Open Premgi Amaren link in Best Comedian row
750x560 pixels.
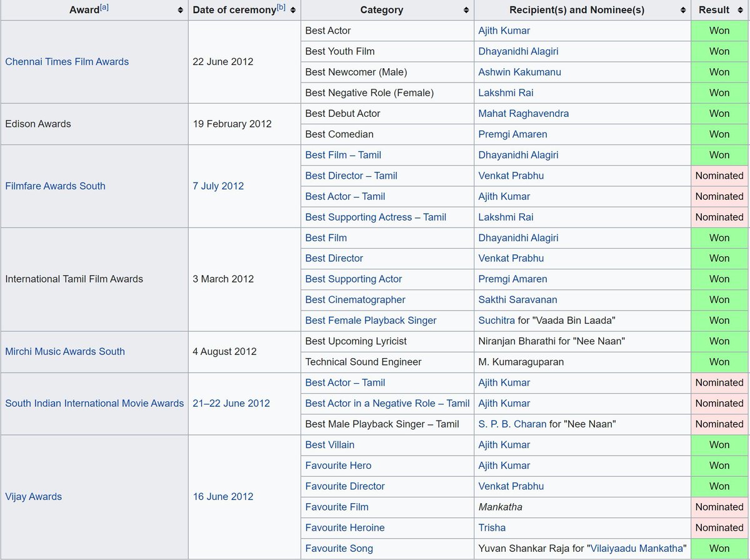(513, 134)
